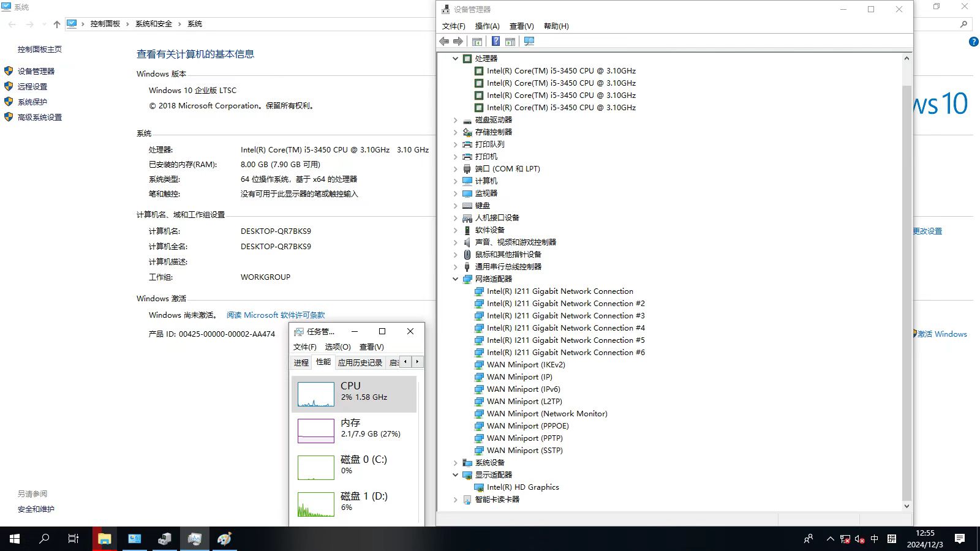Click the scan for hardware changes monitor icon
Screen dimensions: 980x551
[x=529, y=41]
